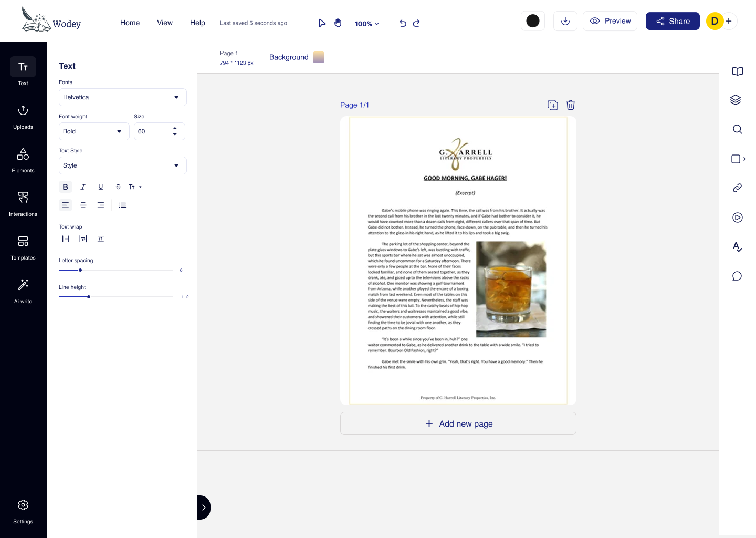Select the hand pan tool
This screenshot has width=756, height=538.
pyautogui.click(x=338, y=23)
